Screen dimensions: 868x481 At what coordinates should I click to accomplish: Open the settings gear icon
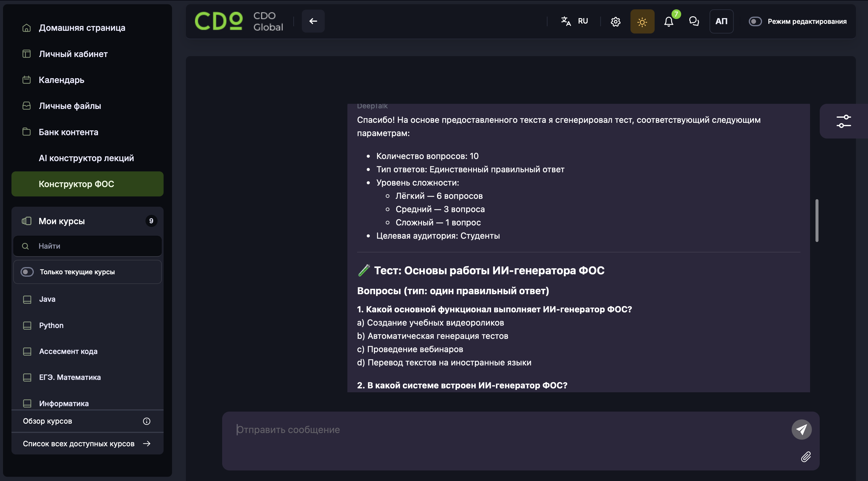(x=615, y=21)
